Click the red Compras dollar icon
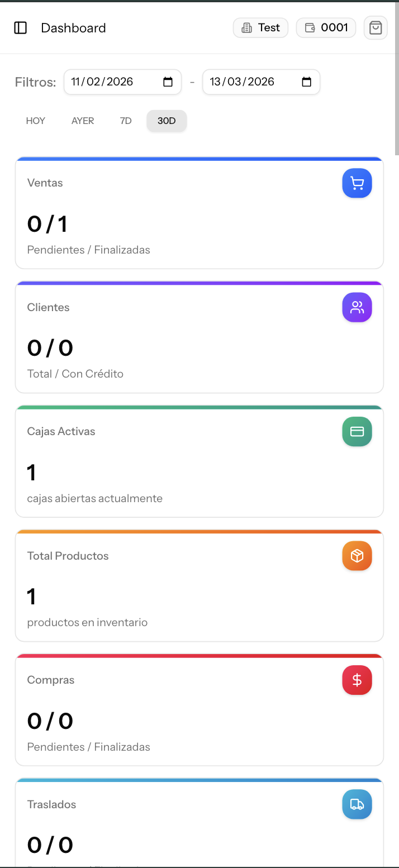The width and height of the screenshot is (399, 868). tap(357, 680)
